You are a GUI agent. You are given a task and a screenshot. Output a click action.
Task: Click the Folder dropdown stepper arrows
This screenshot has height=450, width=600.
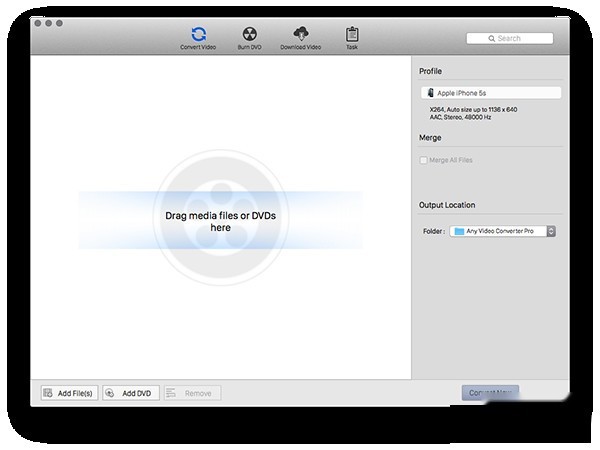pos(551,231)
